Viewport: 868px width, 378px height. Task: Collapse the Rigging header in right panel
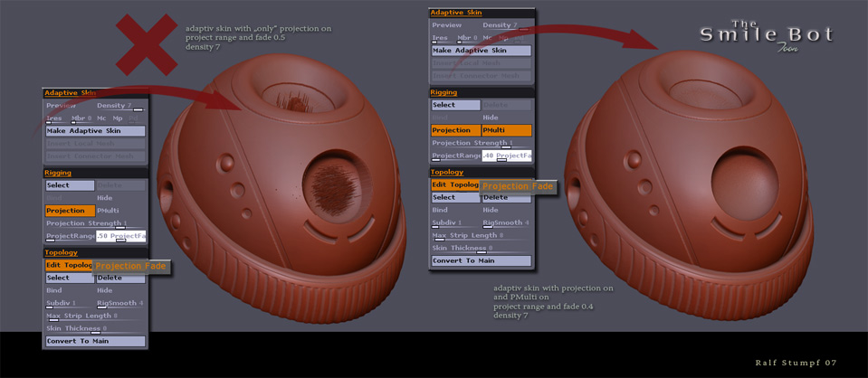[x=444, y=92]
